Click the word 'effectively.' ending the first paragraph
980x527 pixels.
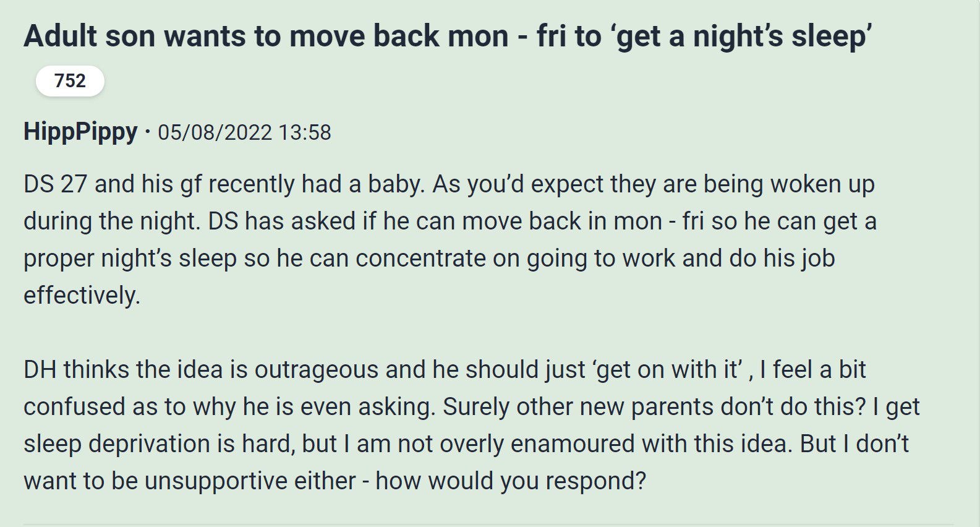82,295
